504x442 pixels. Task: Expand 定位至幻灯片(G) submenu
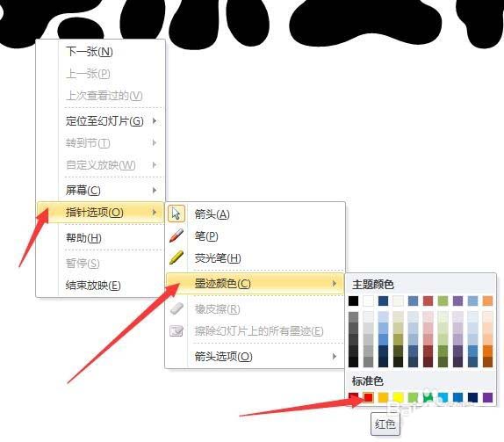pyautogui.click(x=101, y=121)
